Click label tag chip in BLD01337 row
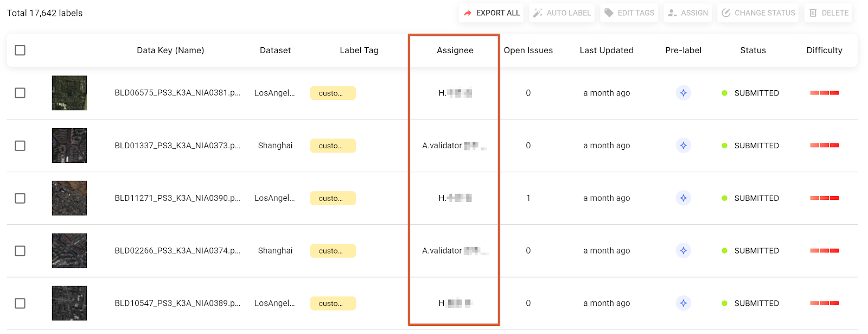This screenshot has height=334, width=868. pyautogui.click(x=333, y=146)
